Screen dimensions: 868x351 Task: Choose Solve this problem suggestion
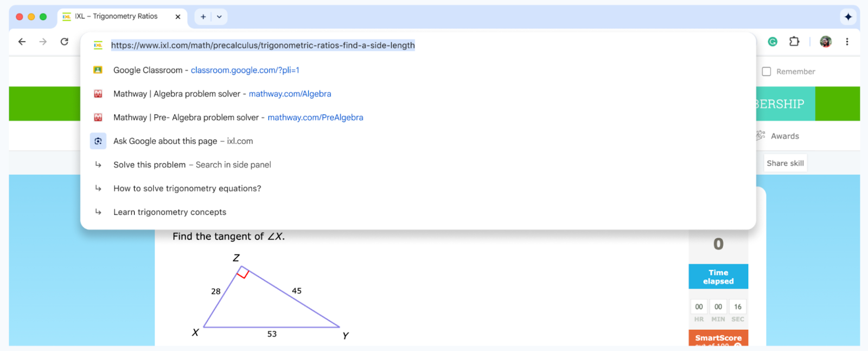(418, 165)
